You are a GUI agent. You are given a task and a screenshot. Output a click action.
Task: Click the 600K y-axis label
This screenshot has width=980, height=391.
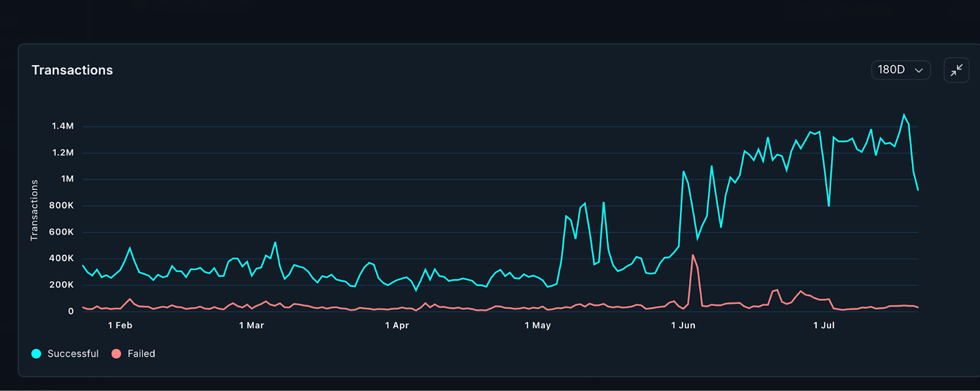click(61, 232)
